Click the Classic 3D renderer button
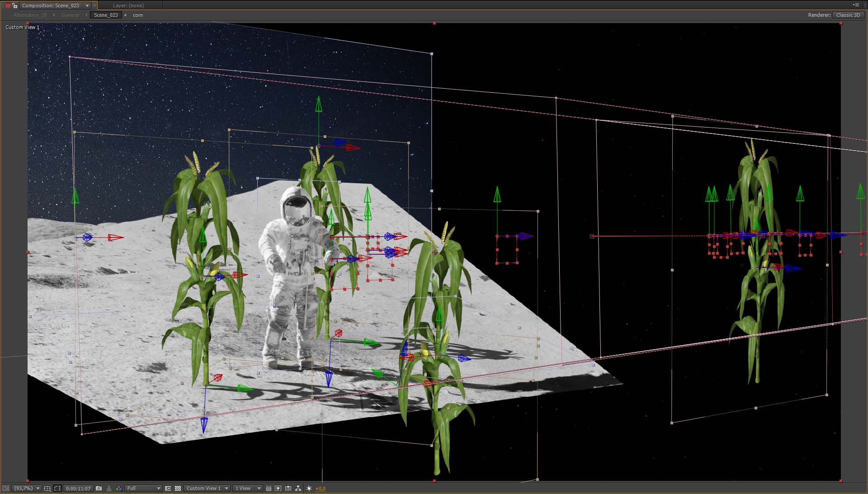The image size is (868, 494). (848, 15)
